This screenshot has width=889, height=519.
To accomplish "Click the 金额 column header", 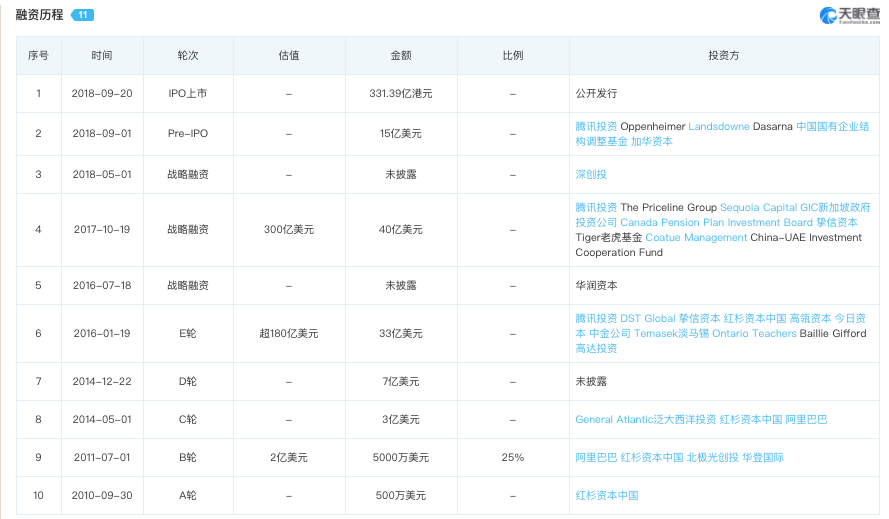I will coord(401,55).
